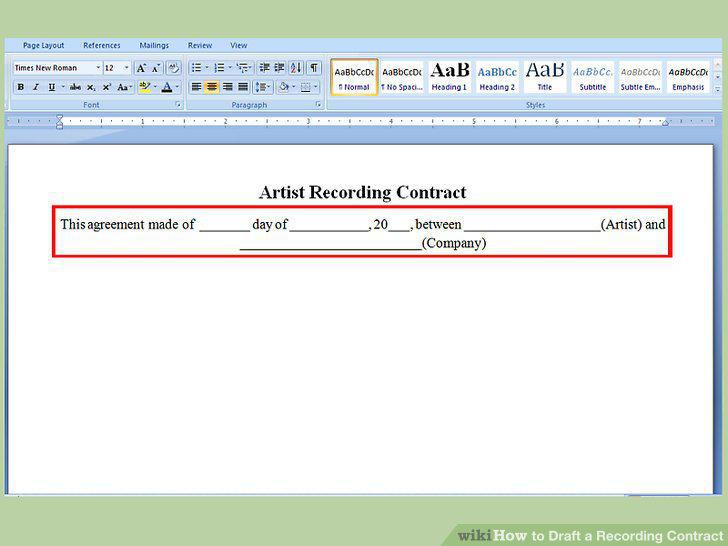Apply yellow text highlight color
Screen dimensions: 728x546
pos(145,87)
